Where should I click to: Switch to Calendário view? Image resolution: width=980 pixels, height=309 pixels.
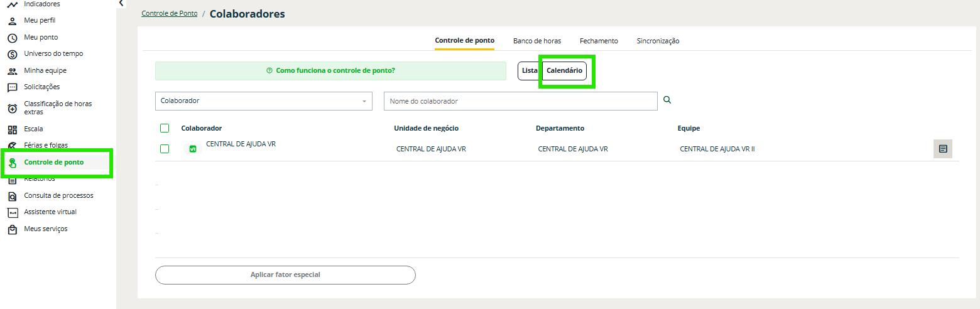(x=564, y=71)
